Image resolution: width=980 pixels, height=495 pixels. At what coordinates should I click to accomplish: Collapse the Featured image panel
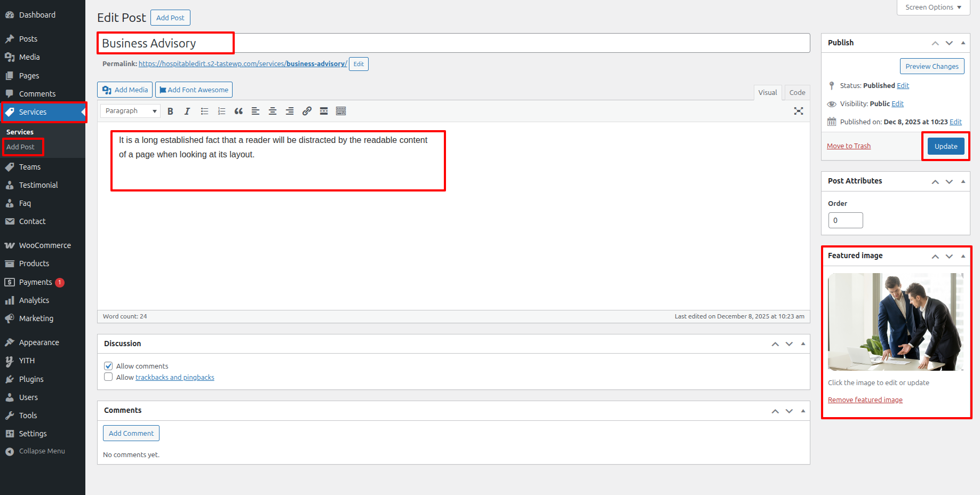point(963,256)
